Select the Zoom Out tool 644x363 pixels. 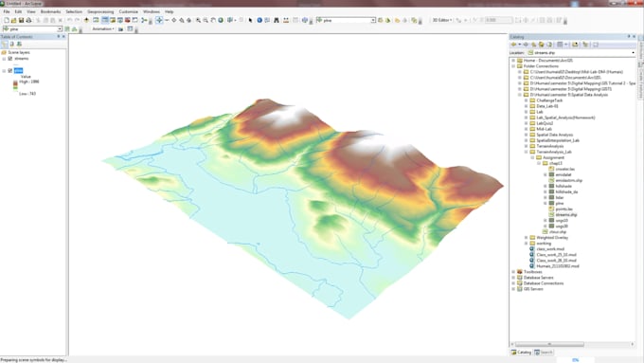(x=206, y=20)
